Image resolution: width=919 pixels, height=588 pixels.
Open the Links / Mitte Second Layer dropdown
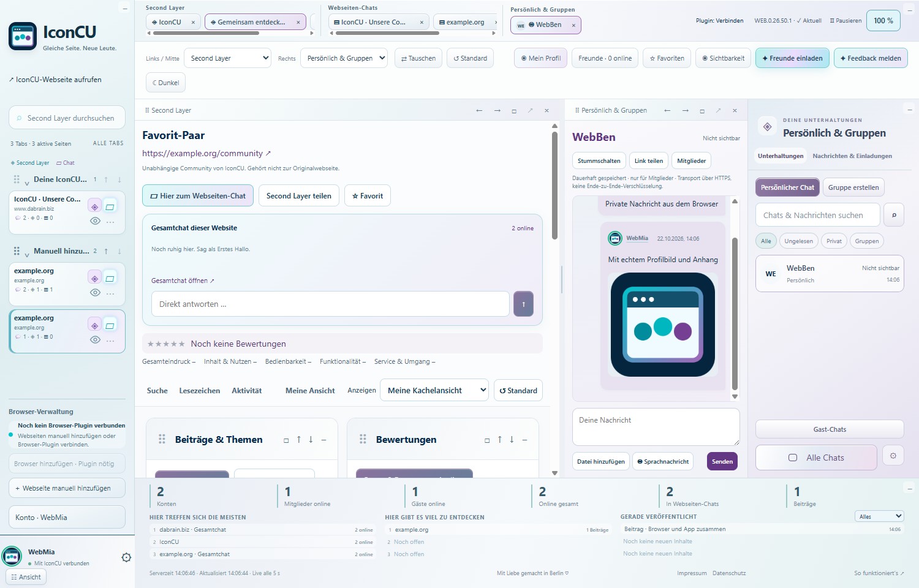click(x=227, y=58)
